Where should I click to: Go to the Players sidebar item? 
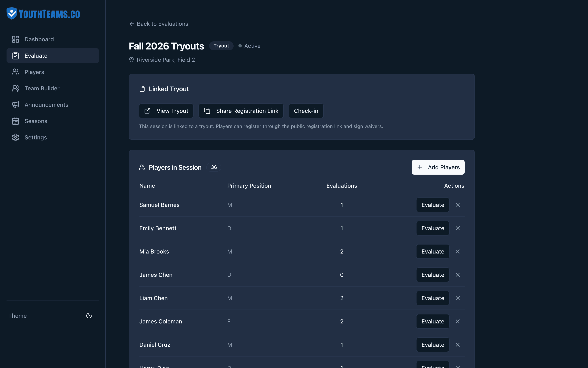[52, 72]
